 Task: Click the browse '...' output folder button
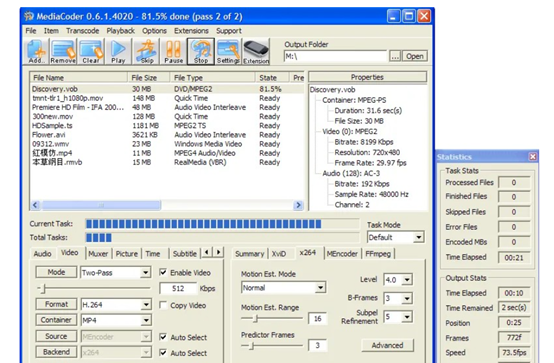click(395, 56)
